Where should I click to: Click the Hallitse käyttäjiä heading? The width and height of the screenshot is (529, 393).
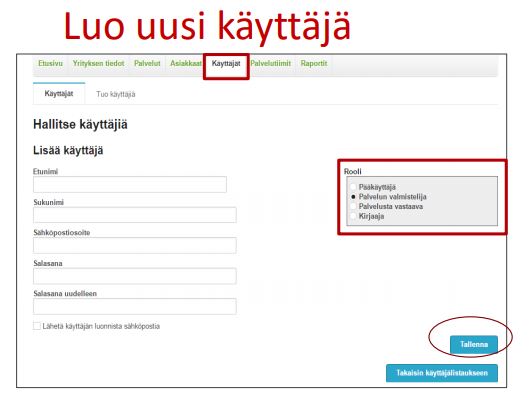click(x=80, y=124)
